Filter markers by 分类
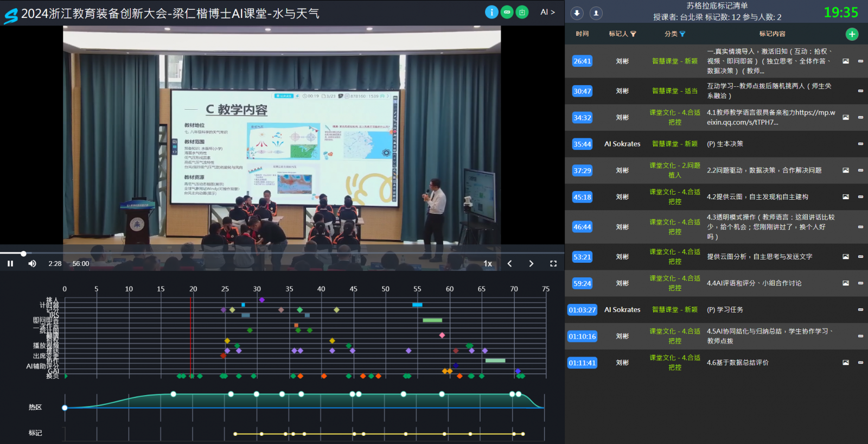Viewport: 868px width, 444px height. click(675, 34)
